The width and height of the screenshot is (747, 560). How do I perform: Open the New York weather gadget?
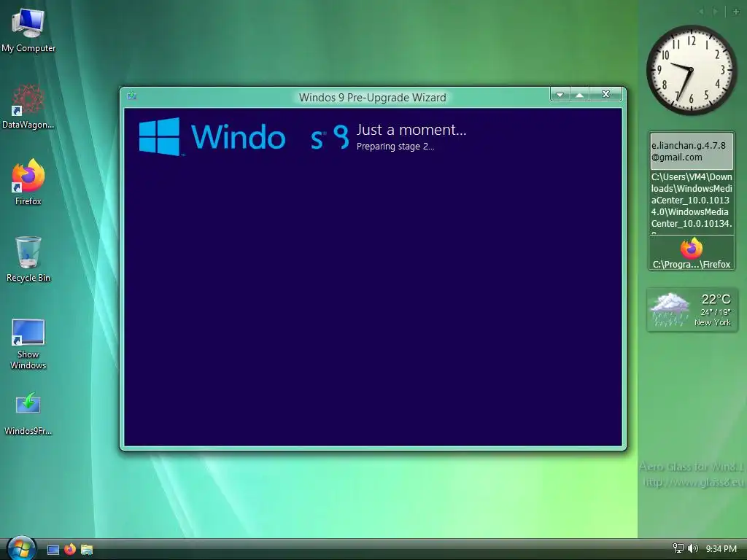pos(692,310)
